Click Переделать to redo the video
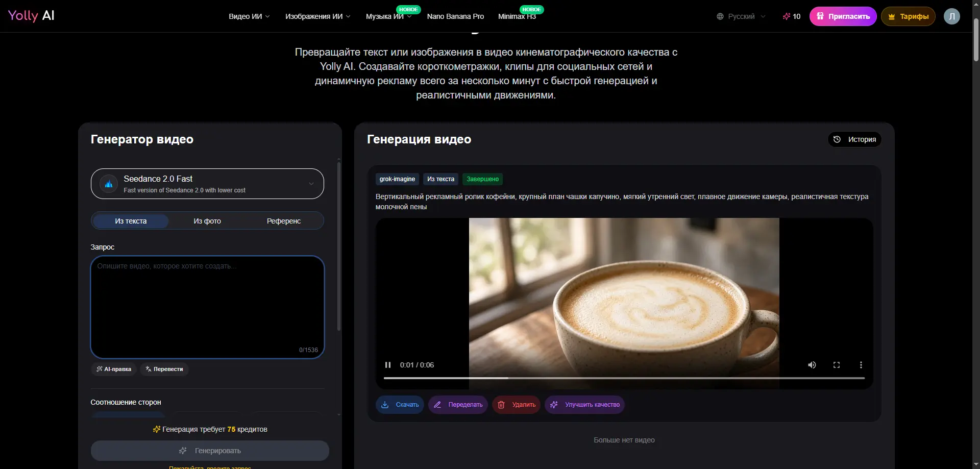Image resolution: width=980 pixels, height=469 pixels. click(x=458, y=405)
